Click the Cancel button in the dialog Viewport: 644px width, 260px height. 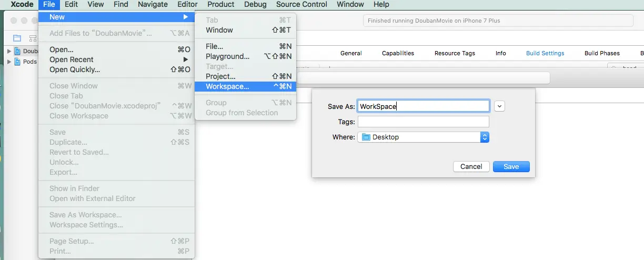471,166
